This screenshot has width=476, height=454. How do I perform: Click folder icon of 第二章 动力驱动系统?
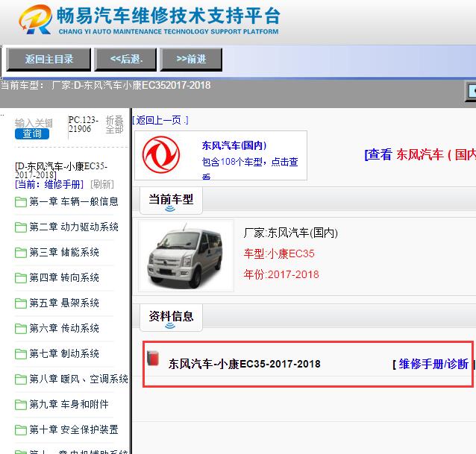(21, 227)
